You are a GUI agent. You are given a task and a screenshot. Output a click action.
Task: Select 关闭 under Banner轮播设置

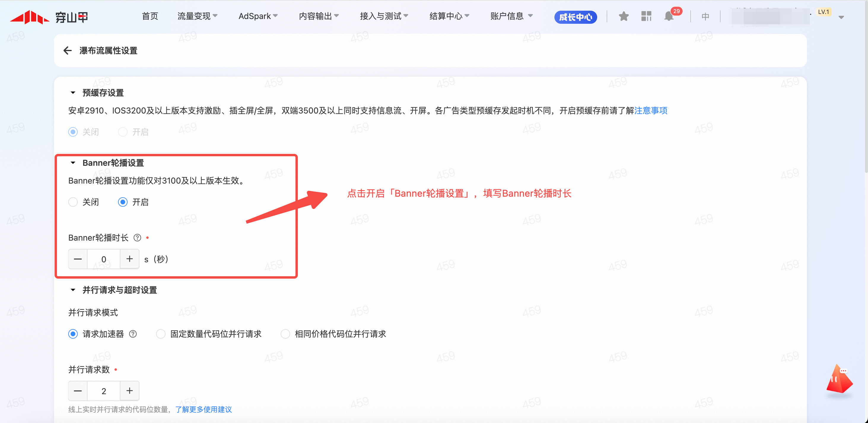coord(73,202)
